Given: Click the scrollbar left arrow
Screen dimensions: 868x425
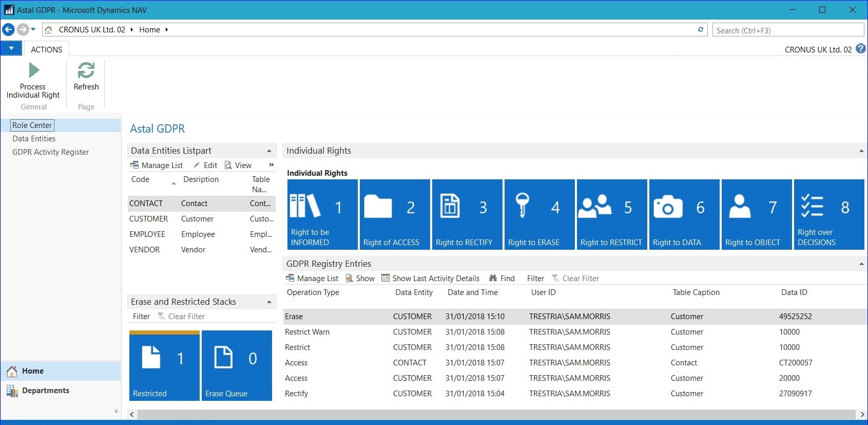Looking at the screenshot, I should click(132, 414).
